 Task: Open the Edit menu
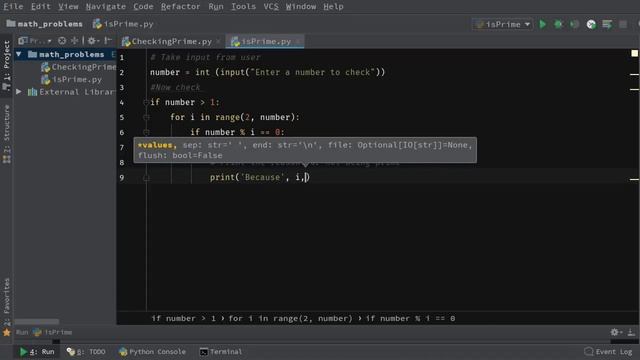pos(41,7)
